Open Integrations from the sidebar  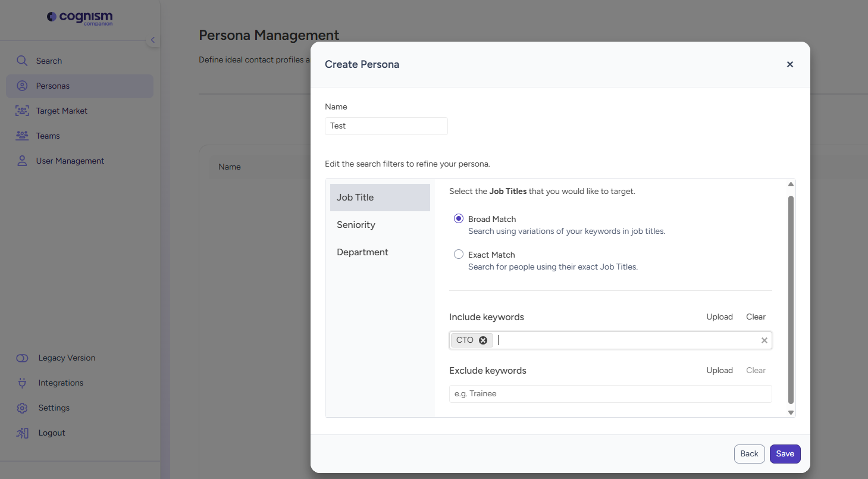pos(61,383)
